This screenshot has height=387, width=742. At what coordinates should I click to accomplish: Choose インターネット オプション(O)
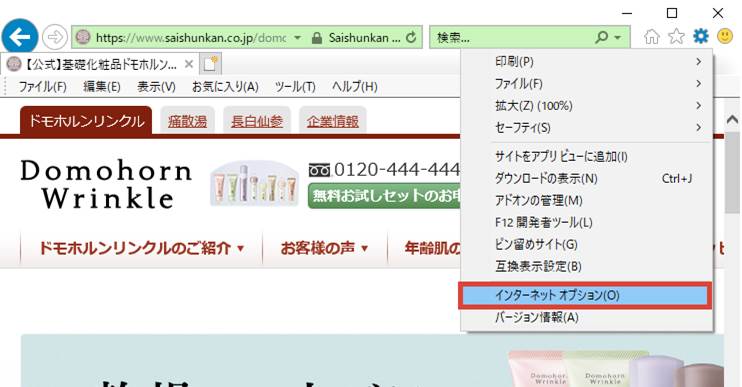[585, 295]
